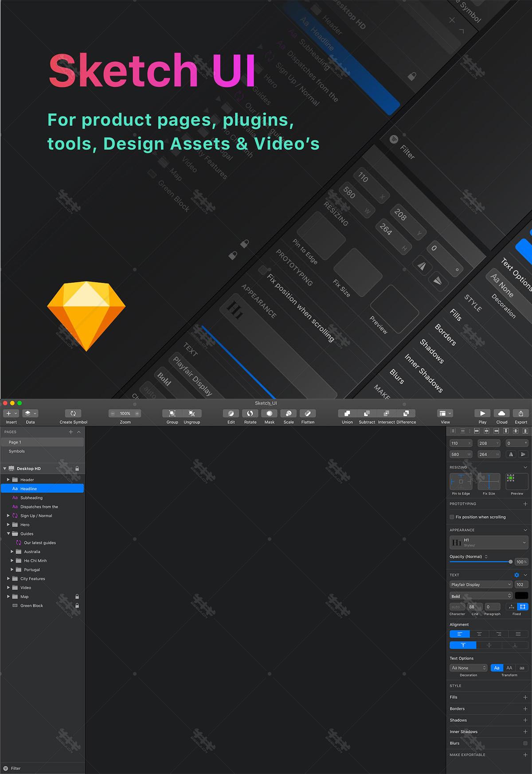The width and height of the screenshot is (532, 774).
Task: Add a new Shadow
Action: pos(525,720)
